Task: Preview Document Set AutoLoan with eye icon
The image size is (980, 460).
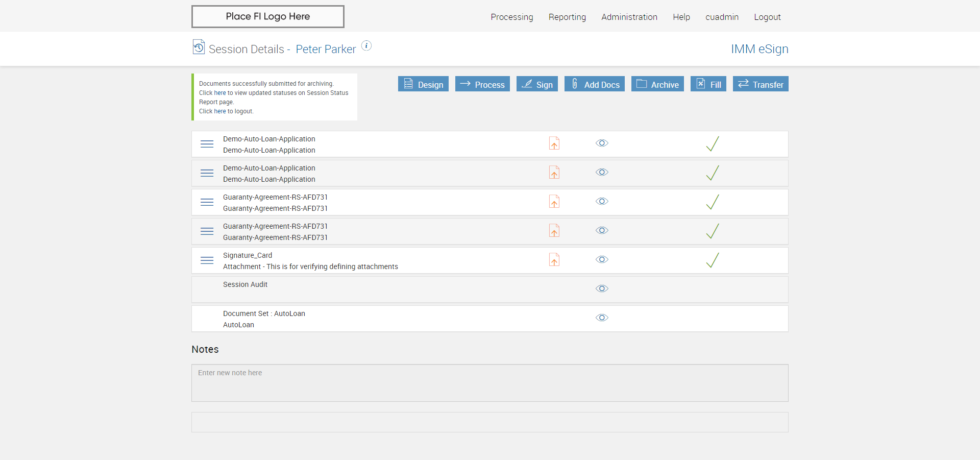Action: tap(602, 318)
